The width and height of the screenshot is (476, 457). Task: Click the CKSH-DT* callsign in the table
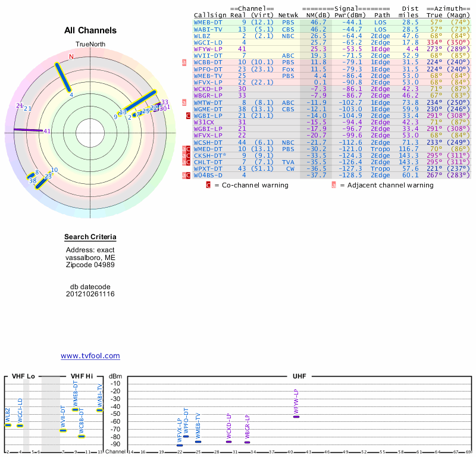click(209, 155)
